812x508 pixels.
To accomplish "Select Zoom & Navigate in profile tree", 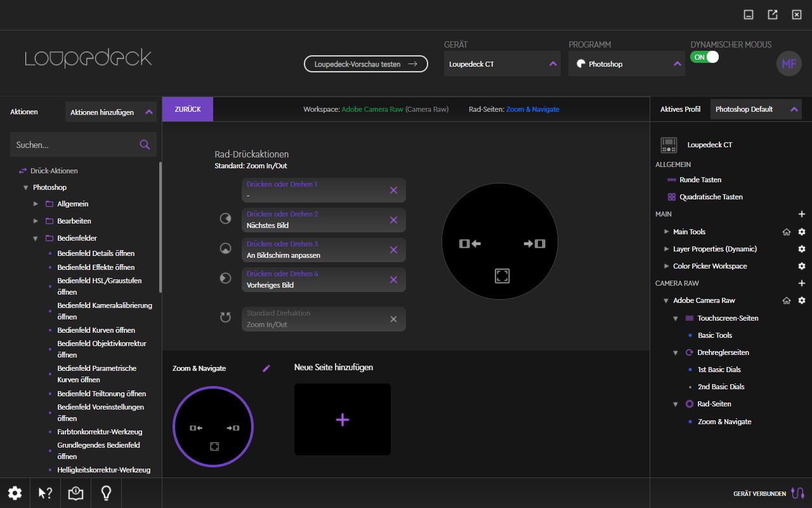I will click(x=724, y=422).
